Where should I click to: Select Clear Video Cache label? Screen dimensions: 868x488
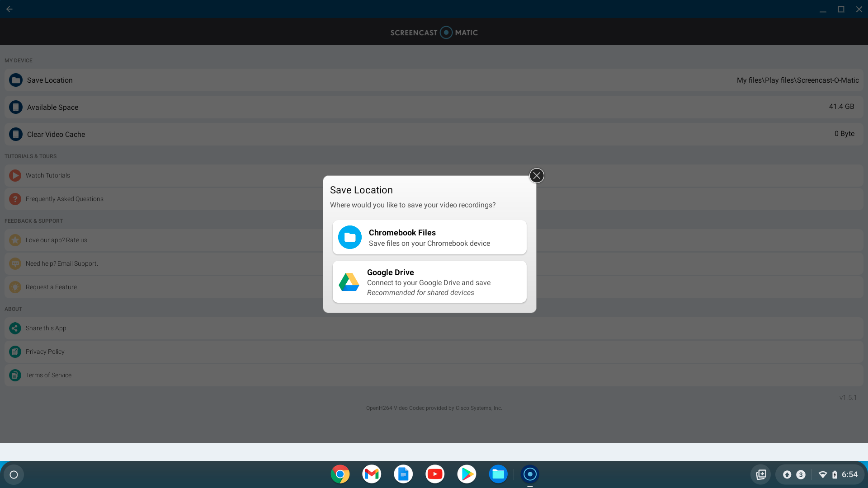click(56, 134)
